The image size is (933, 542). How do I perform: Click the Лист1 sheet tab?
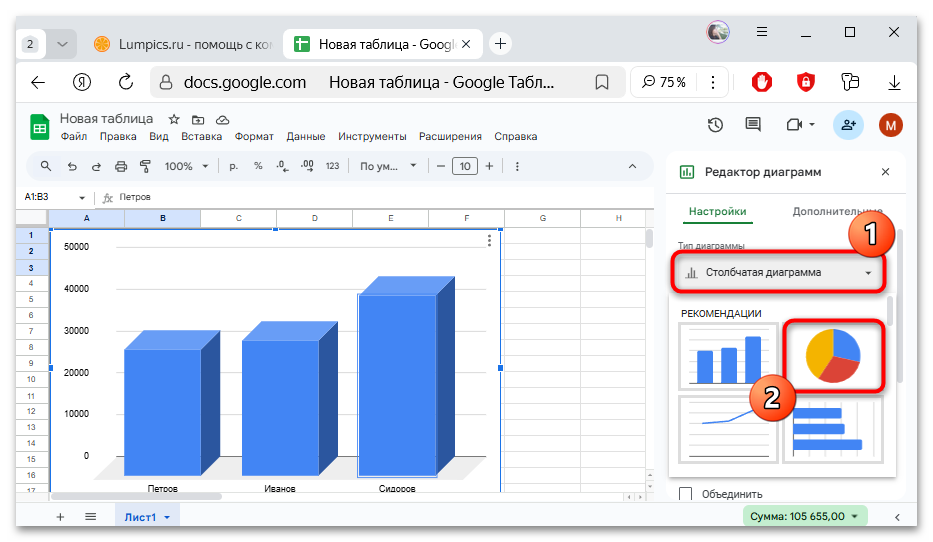[147, 516]
